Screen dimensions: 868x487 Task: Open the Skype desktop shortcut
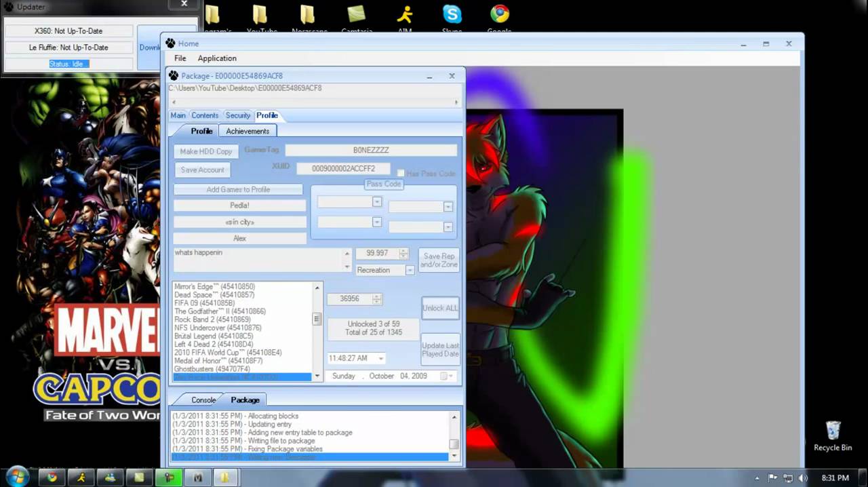(452, 18)
